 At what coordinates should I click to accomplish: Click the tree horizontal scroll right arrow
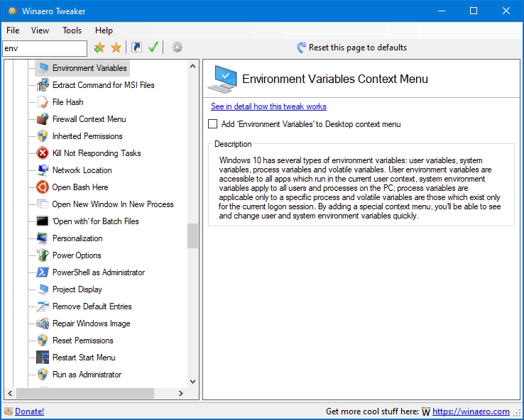coord(181,393)
